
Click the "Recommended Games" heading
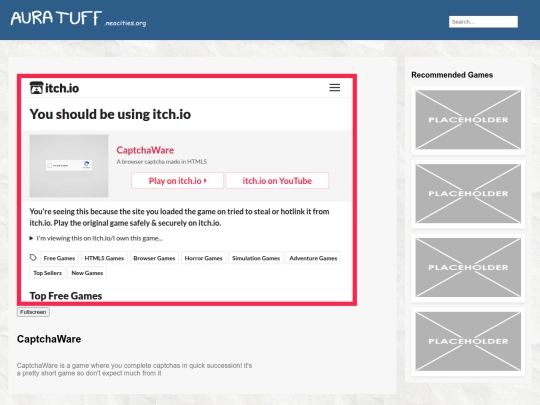(452, 75)
